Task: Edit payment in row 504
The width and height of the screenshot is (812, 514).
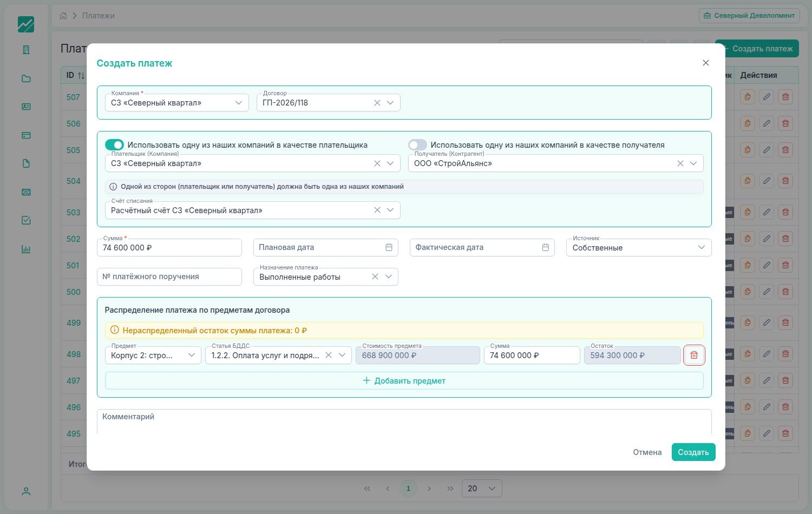Action: click(767, 181)
